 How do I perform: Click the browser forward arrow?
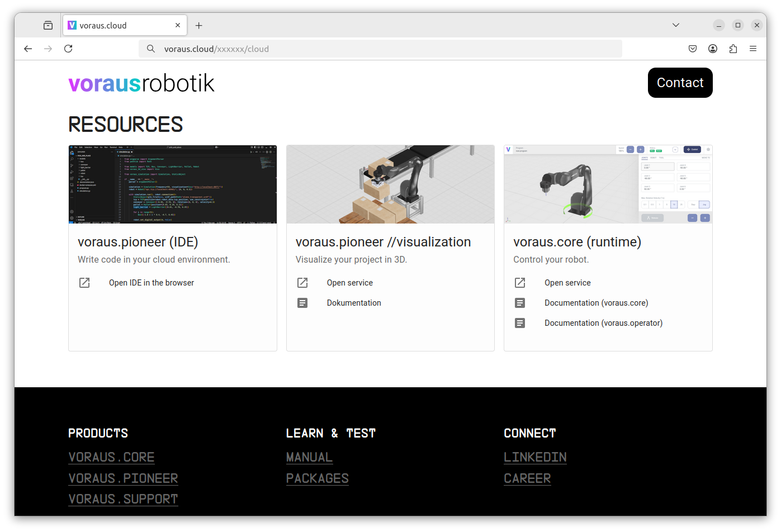tap(48, 49)
